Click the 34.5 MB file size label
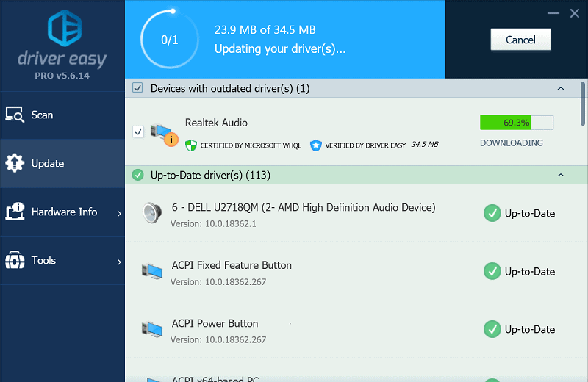The height and width of the screenshot is (382, 588). (x=425, y=144)
